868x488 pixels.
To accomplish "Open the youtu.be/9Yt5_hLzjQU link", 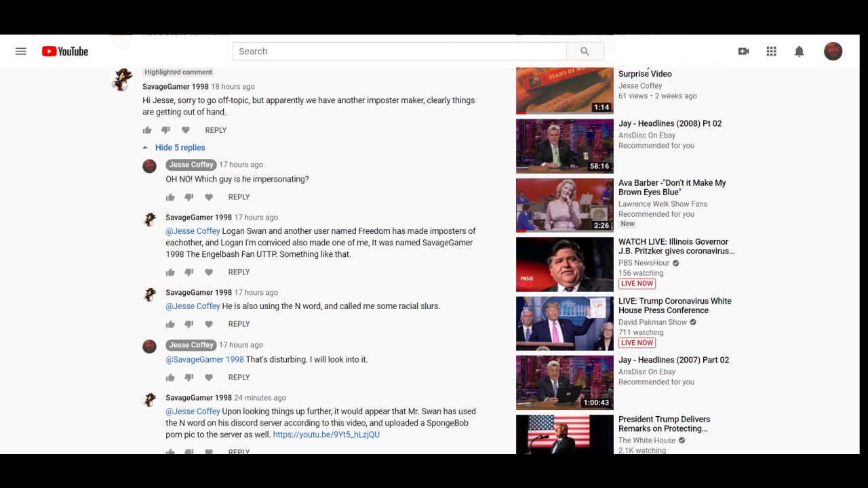I will (x=326, y=435).
